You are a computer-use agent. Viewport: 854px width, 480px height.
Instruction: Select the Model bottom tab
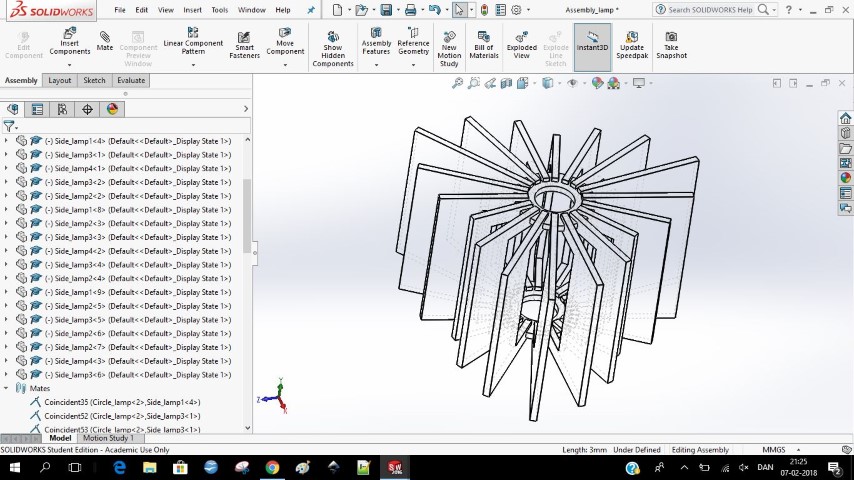point(60,438)
